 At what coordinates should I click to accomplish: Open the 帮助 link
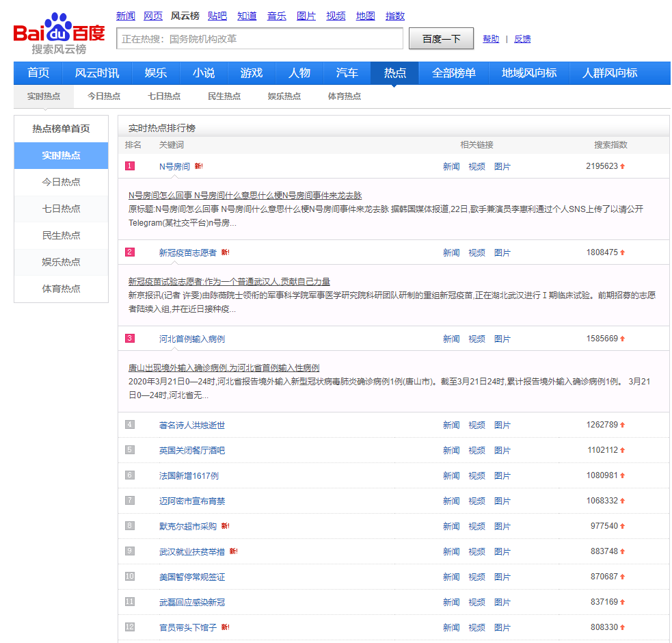[491, 39]
